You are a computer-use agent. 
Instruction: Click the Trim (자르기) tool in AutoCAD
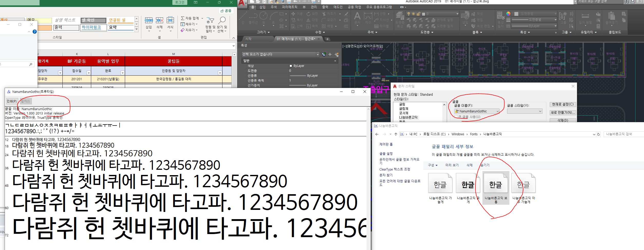pos(329,14)
